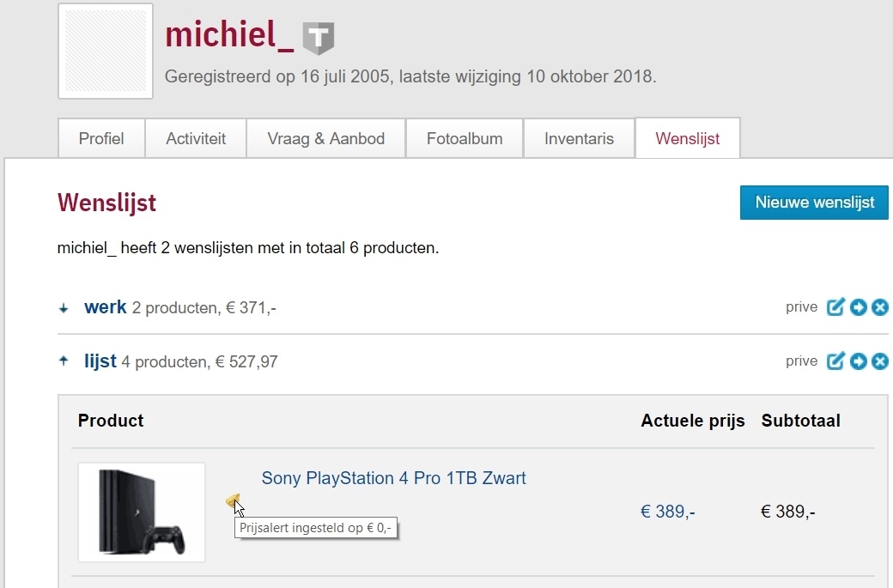893x588 pixels.
Task: Collapse the lijst wishlist arrow
Action: pyautogui.click(x=64, y=361)
